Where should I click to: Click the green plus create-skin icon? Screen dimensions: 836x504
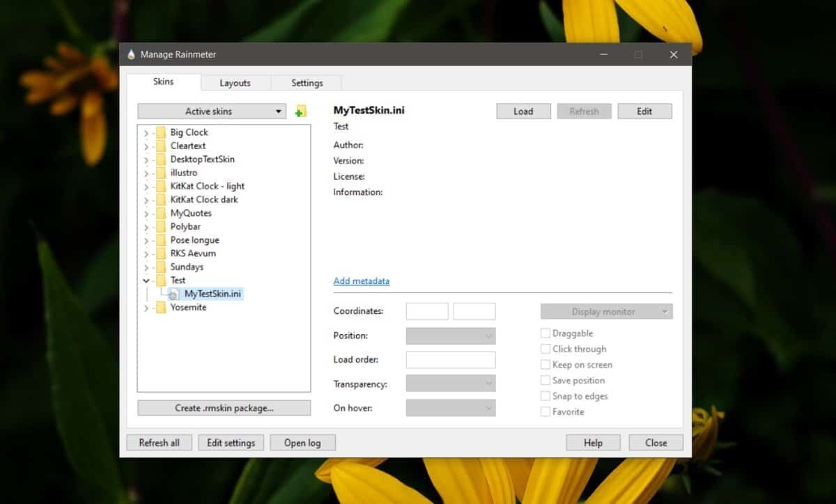click(x=300, y=111)
